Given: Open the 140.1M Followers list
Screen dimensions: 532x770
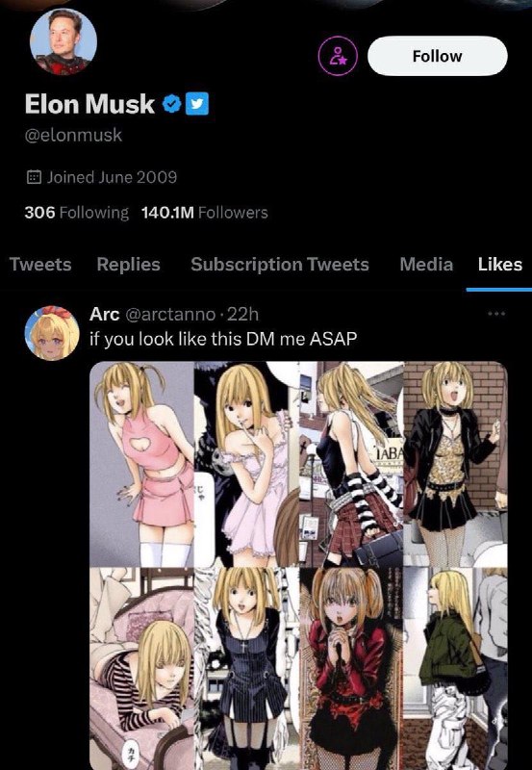Looking at the screenshot, I should coord(205,213).
